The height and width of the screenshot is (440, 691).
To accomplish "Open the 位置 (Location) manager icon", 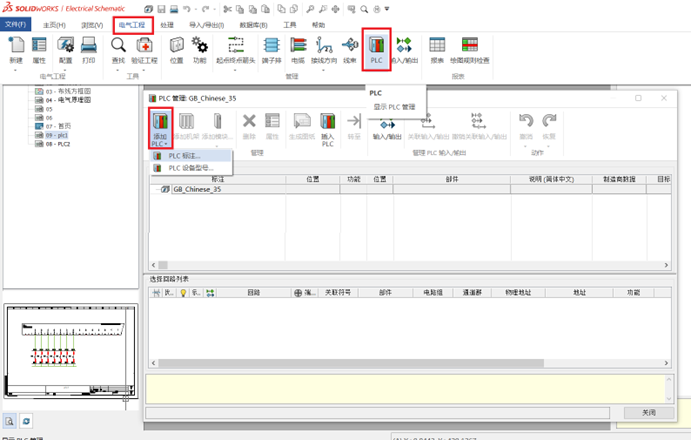I will 177,46.
